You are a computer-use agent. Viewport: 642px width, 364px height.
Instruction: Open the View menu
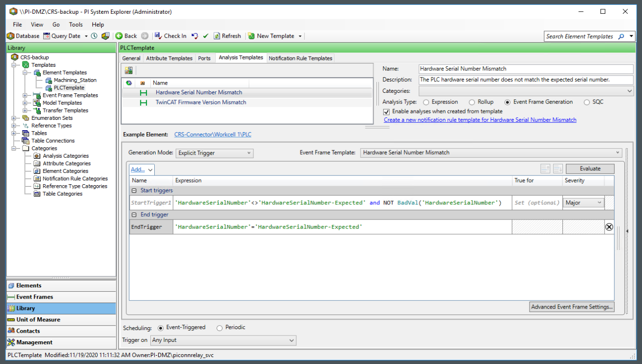(37, 25)
